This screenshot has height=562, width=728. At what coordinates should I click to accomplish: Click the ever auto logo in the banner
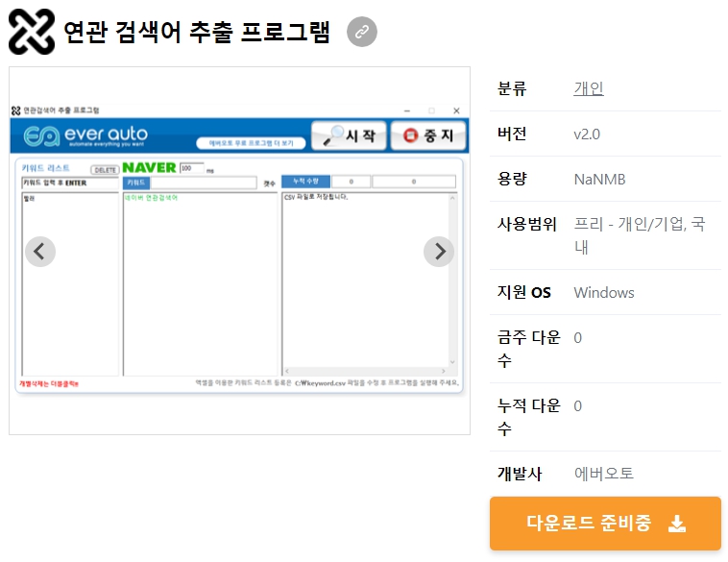(x=85, y=135)
